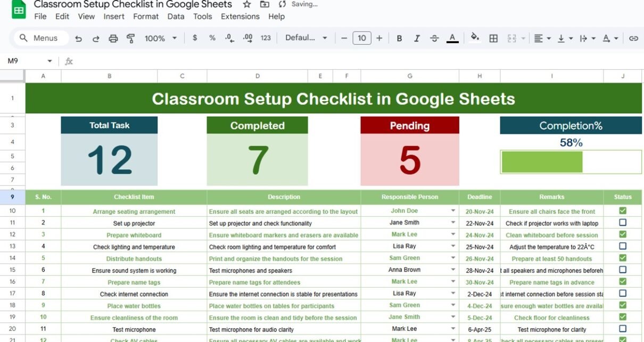Check status for sound system row
Screen dimensions: 644x342
coord(623,270)
